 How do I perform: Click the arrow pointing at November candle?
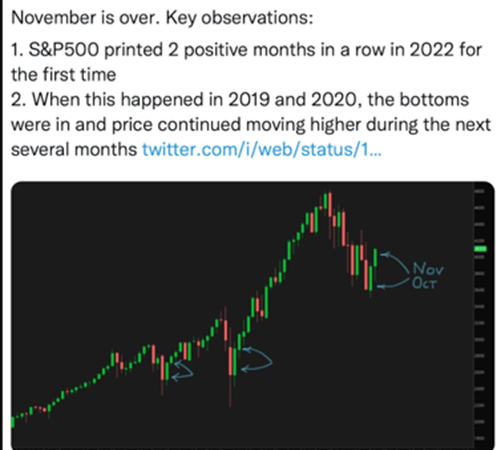(395, 262)
